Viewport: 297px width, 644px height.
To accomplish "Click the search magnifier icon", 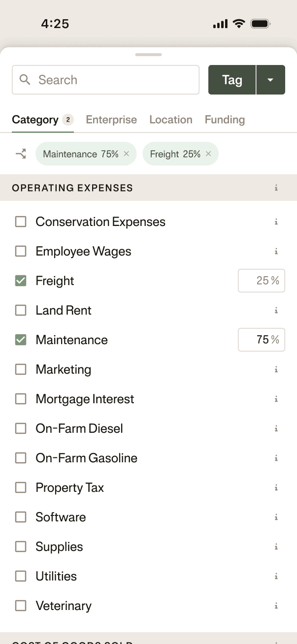I will 25,80.
